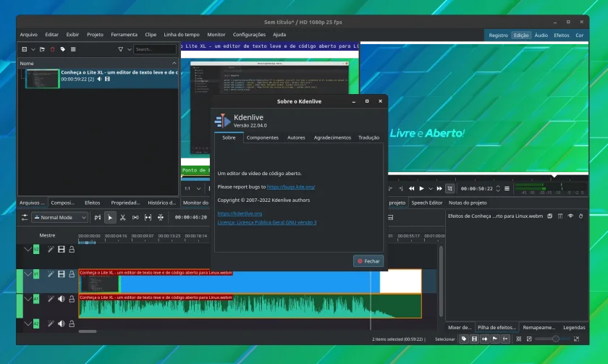Mute the A1 audio track
Image resolution: width=608 pixels, height=364 pixels.
[62, 299]
